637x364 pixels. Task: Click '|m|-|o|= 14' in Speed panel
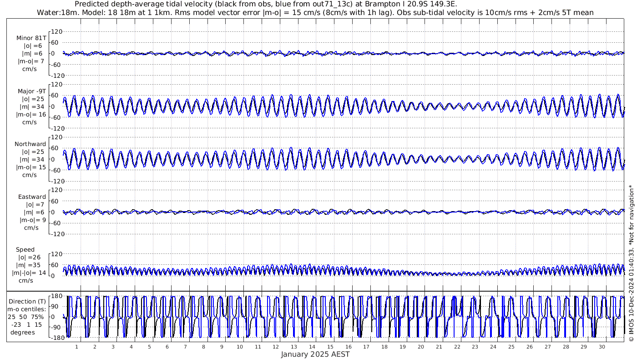click(29, 273)
